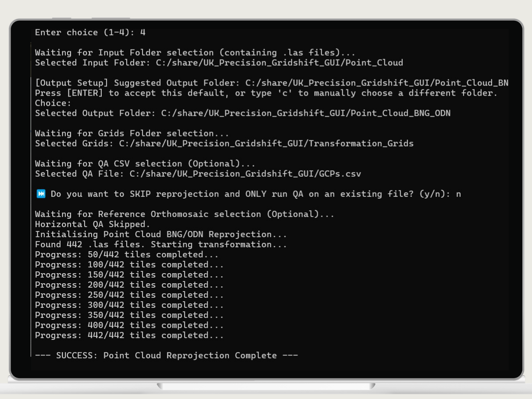Click the 'Enter choice (1-4): 4' prompt line
The width and height of the screenshot is (532, 399).
pyautogui.click(x=90, y=32)
